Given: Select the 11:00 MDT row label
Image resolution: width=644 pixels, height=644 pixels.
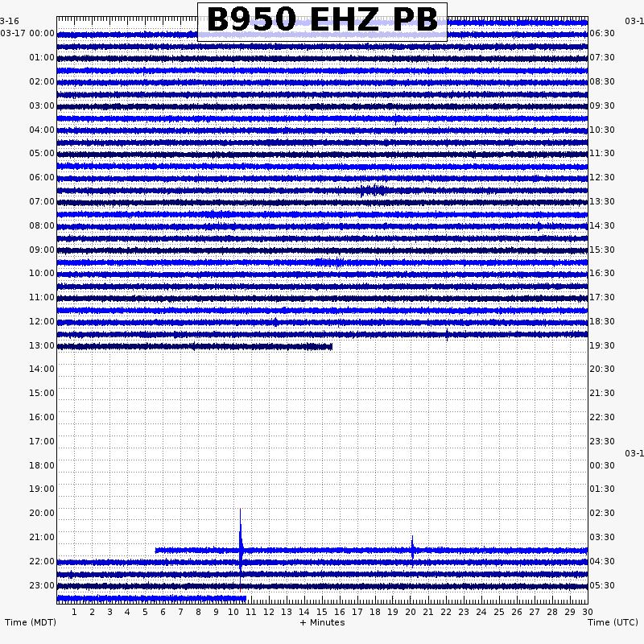Looking at the screenshot, I should point(42,297).
